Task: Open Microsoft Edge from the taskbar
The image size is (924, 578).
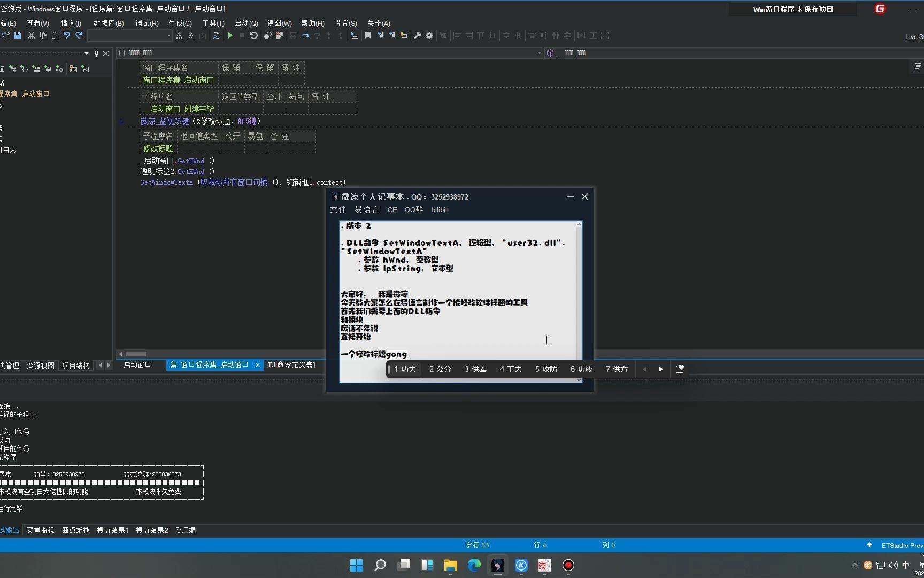Action: click(x=474, y=565)
